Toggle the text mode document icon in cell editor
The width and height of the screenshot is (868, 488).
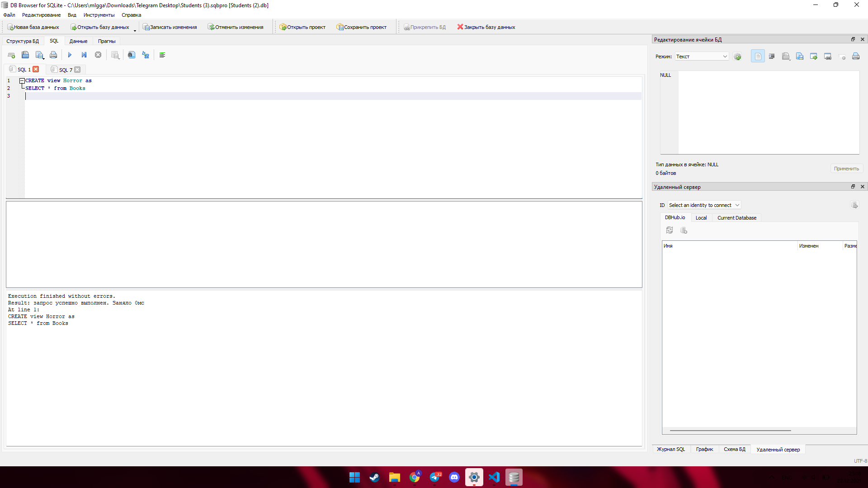(x=758, y=56)
